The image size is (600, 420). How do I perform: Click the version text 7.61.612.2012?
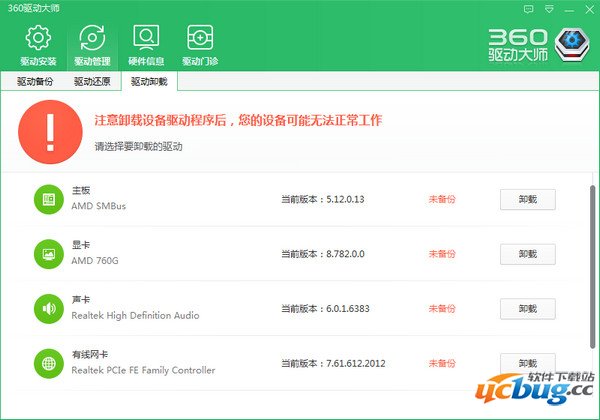[x=355, y=363]
